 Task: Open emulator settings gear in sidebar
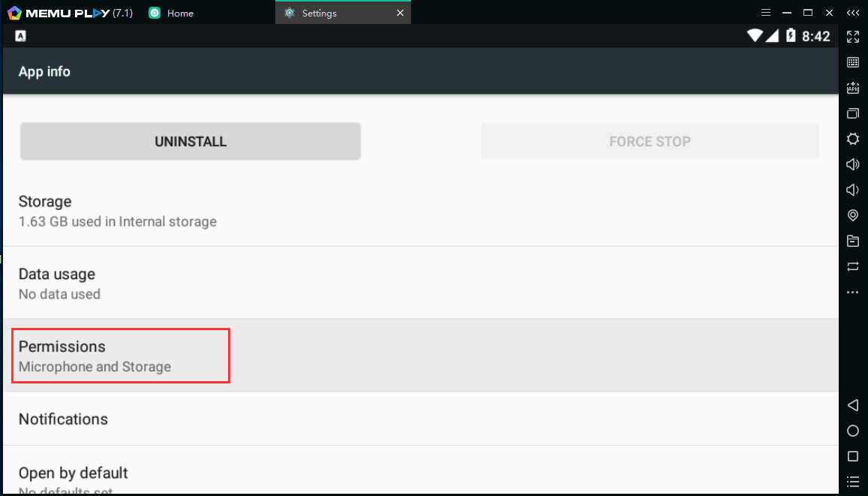click(x=853, y=139)
